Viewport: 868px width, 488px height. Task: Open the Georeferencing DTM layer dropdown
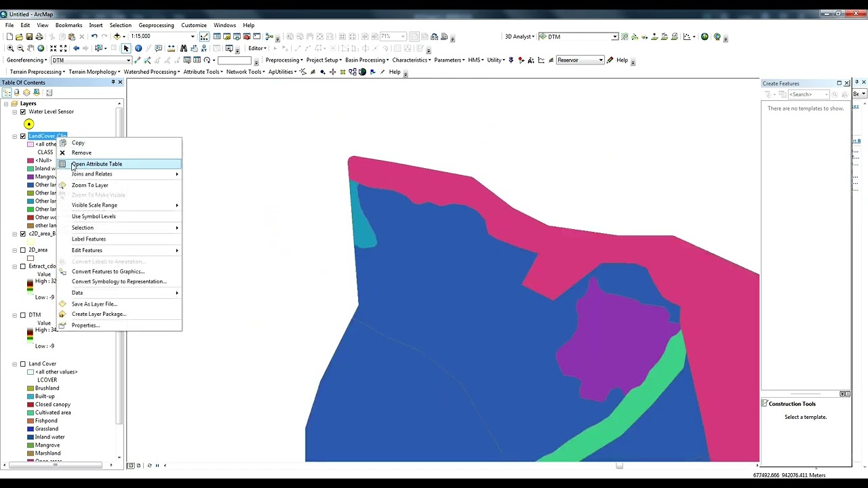click(x=127, y=60)
